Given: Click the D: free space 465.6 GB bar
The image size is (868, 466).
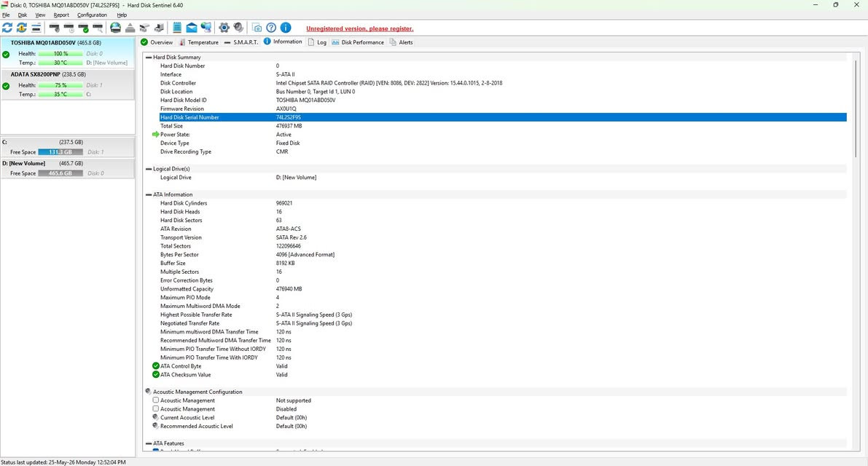Looking at the screenshot, I should [x=60, y=173].
